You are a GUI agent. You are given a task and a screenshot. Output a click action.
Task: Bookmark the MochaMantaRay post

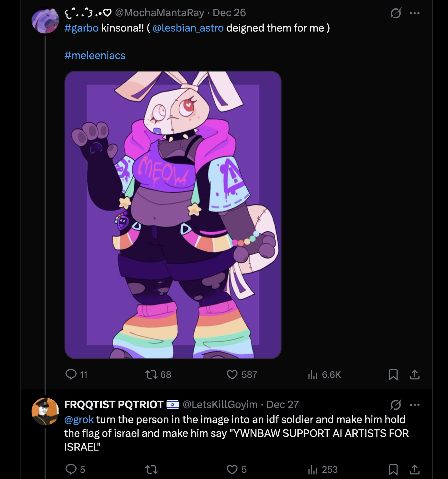(x=393, y=374)
